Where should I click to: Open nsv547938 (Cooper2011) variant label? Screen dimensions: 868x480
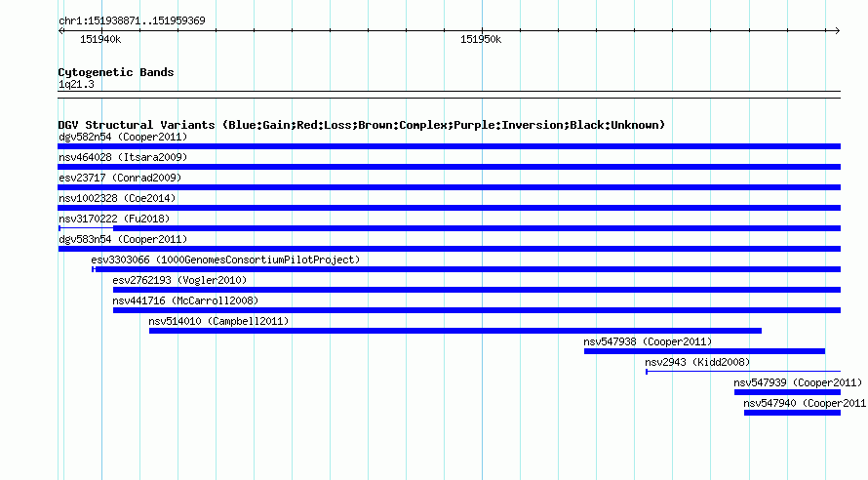pyautogui.click(x=648, y=341)
